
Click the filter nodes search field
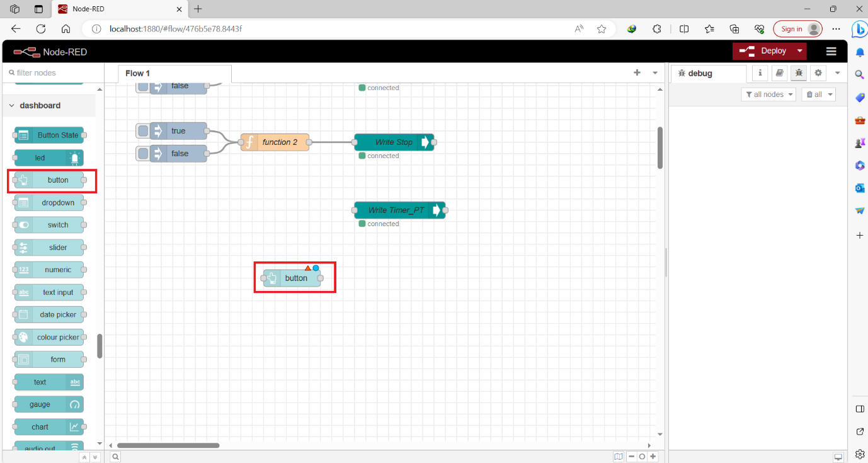(x=54, y=72)
